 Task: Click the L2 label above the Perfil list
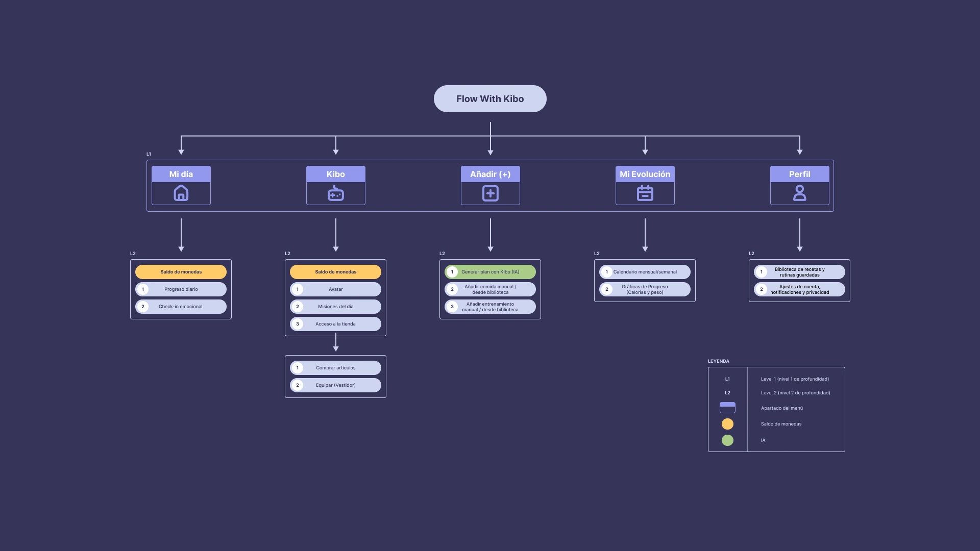click(751, 254)
